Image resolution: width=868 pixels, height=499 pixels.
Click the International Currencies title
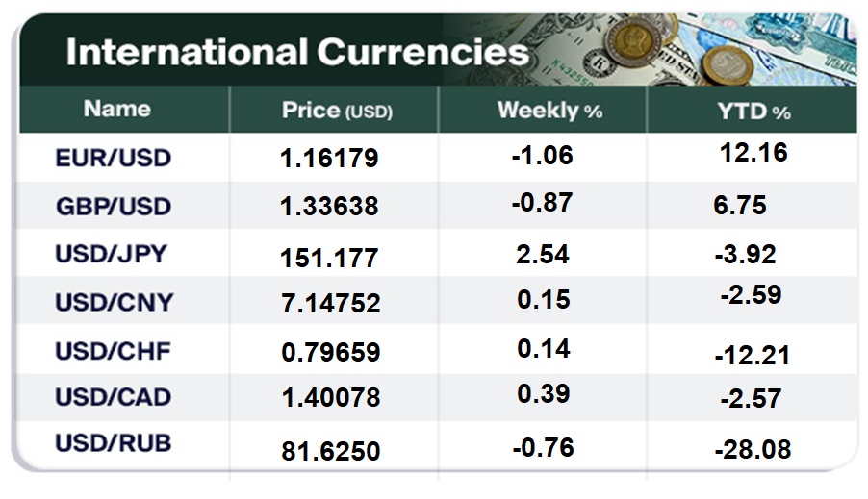coord(296,52)
